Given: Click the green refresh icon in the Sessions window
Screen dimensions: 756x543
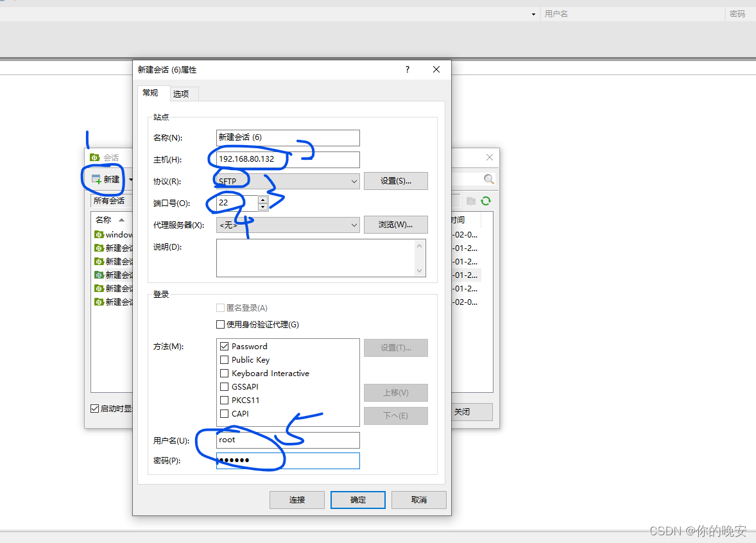Looking at the screenshot, I should 486,201.
